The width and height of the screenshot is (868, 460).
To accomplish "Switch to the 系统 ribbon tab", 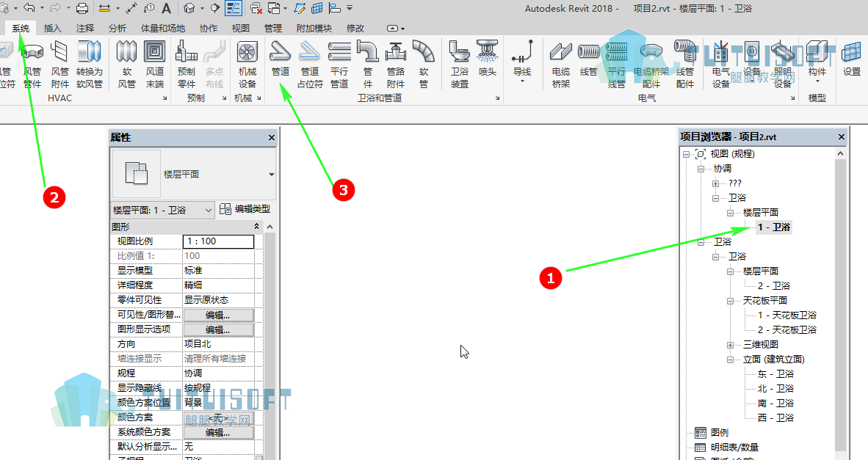I will 21,28.
